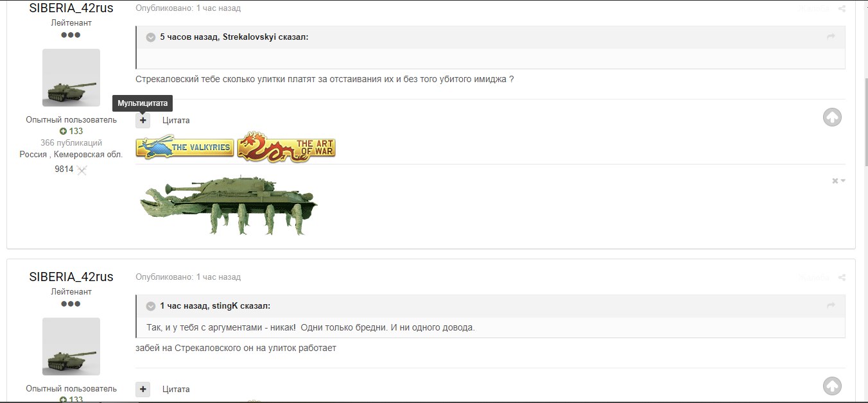Upvote the second post with arrow icon
This screenshot has width=868, height=403.
coord(832,386)
